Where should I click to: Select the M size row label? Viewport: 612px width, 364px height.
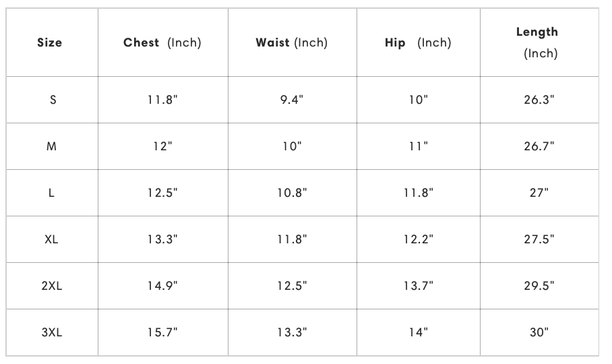tap(51, 146)
